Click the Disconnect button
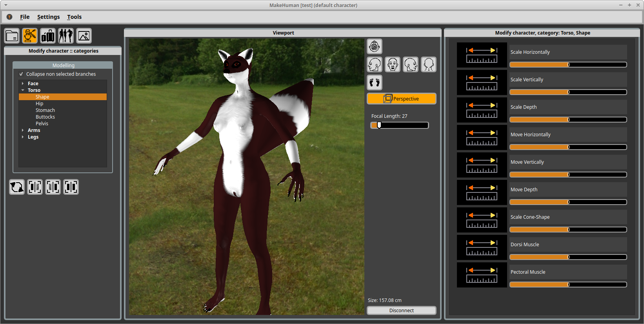 click(x=401, y=310)
